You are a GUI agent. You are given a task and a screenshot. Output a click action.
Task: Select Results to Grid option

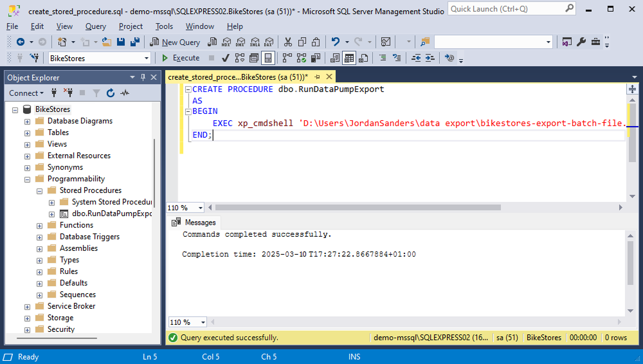point(349,59)
